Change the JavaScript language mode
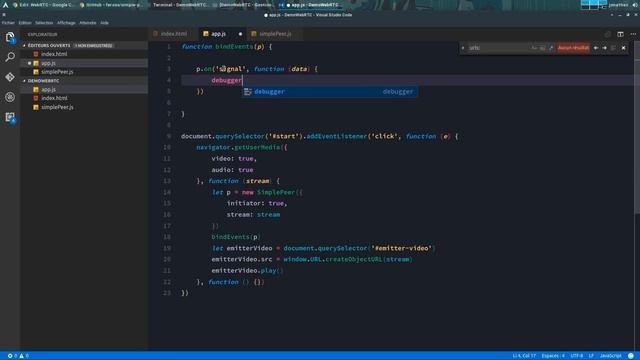Screen dimensions: 640x360 click(x=611, y=356)
